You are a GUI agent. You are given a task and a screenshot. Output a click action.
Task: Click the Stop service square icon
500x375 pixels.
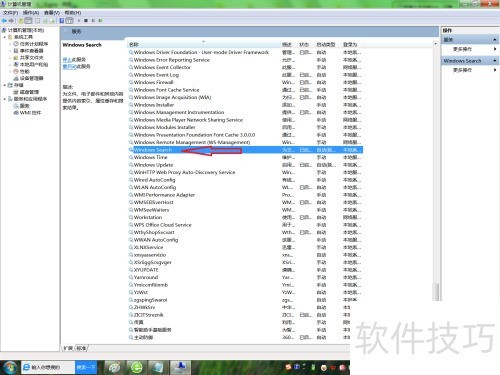tap(86, 21)
